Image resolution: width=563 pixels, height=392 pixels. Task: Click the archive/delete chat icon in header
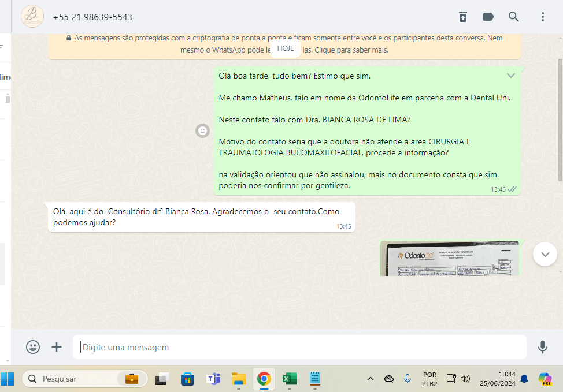click(x=463, y=17)
